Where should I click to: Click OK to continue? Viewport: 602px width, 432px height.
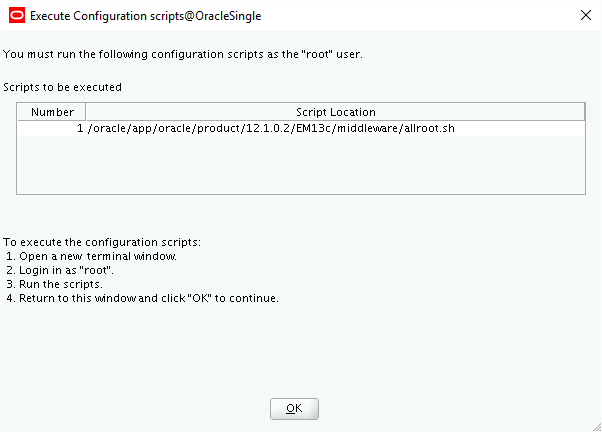294,408
